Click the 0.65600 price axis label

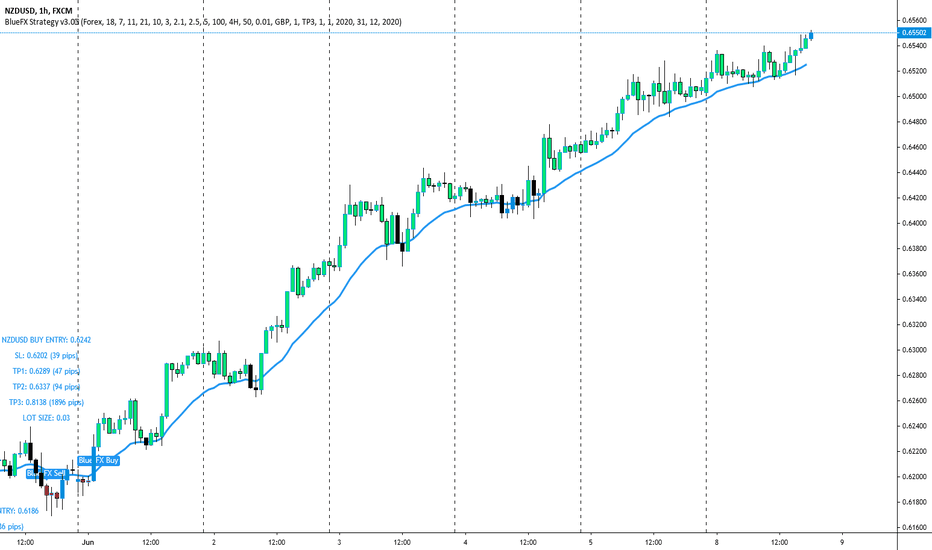(914, 20)
